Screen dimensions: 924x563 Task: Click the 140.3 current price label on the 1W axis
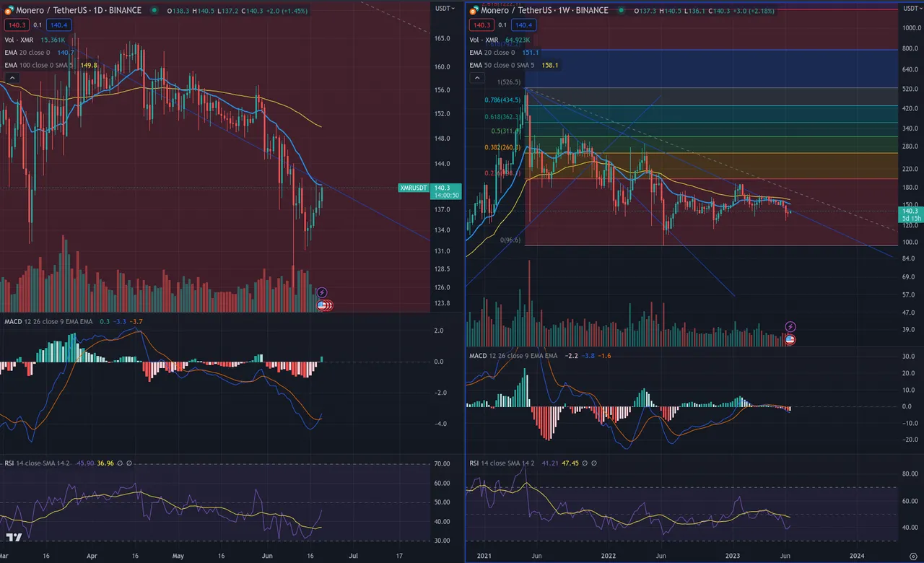(910, 211)
